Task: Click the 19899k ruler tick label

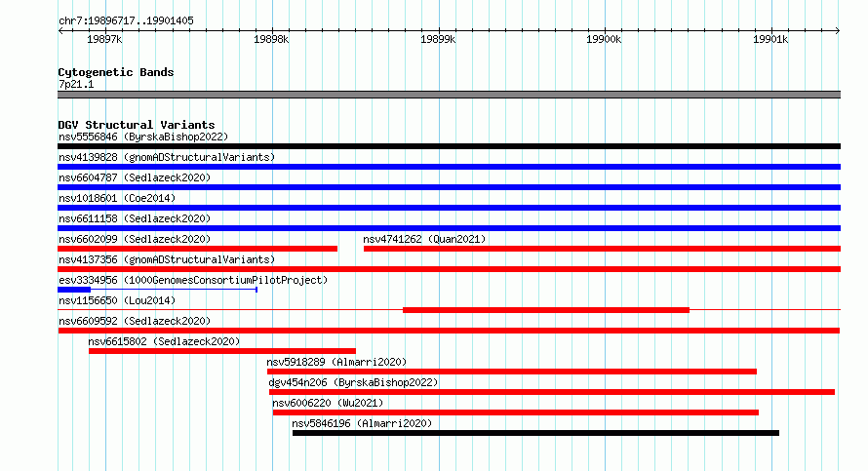Action: click(438, 39)
